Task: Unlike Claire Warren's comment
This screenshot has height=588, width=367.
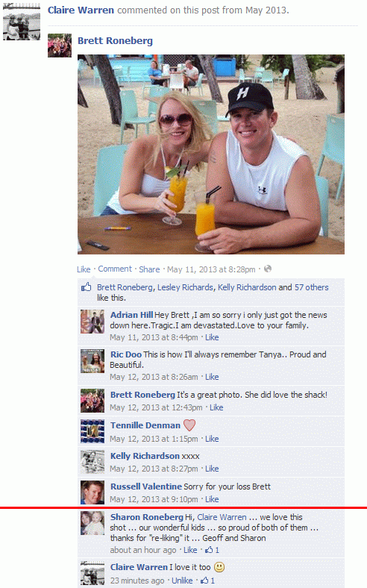Action: (182, 581)
